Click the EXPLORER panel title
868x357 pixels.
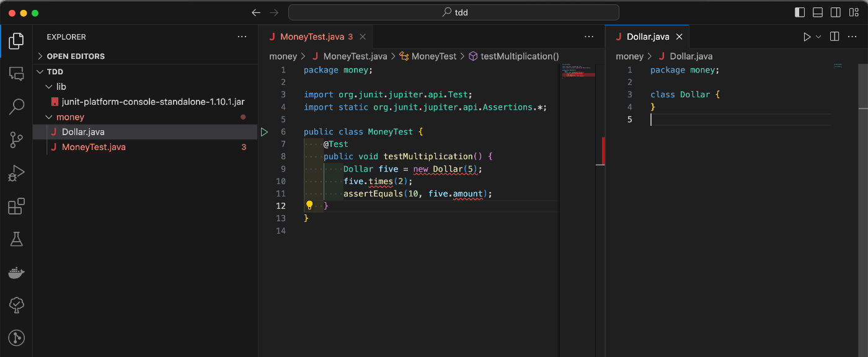66,37
